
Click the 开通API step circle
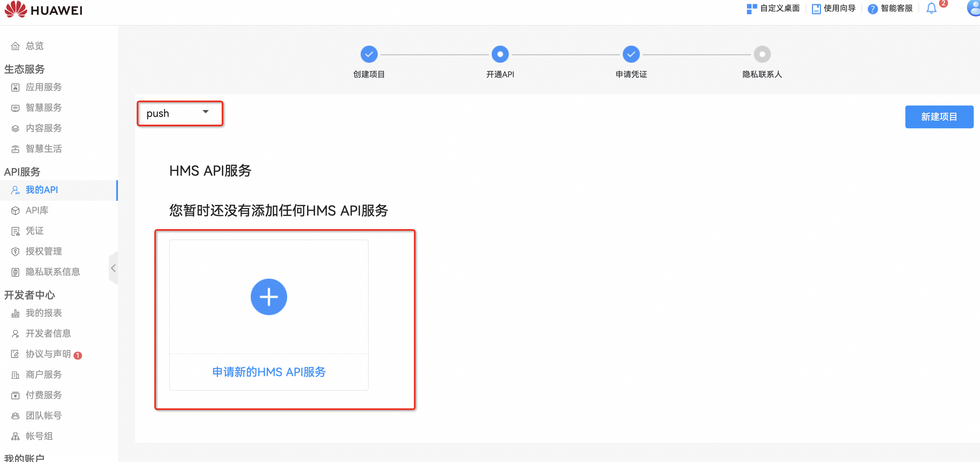[500, 54]
